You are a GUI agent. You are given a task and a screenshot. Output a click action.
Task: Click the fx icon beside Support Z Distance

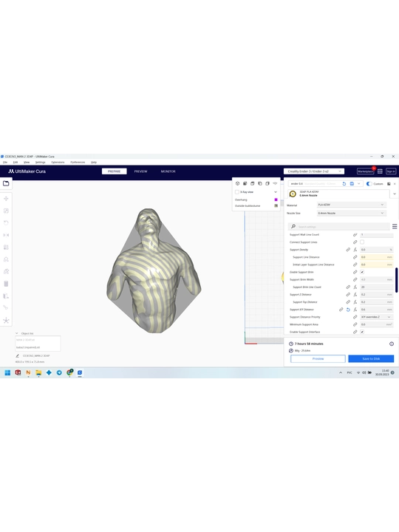coord(355,295)
